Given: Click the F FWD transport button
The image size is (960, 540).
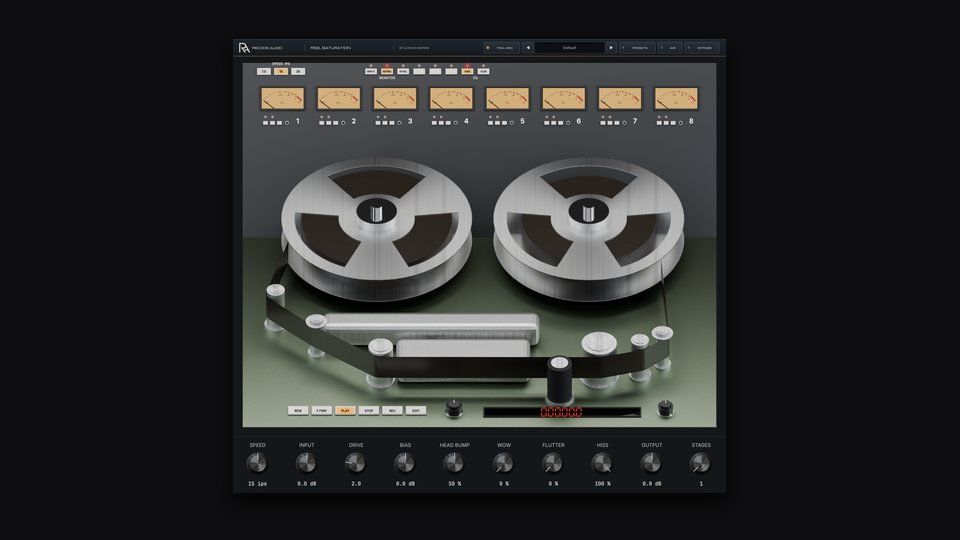Looking at the screenshot, I should point(321,411).
